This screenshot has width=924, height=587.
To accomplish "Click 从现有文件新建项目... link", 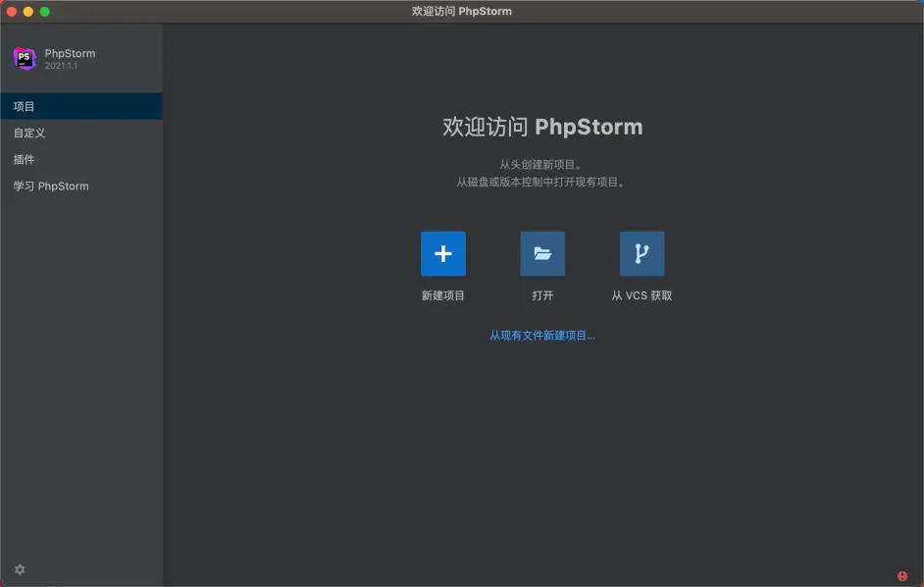I will 542,336.
